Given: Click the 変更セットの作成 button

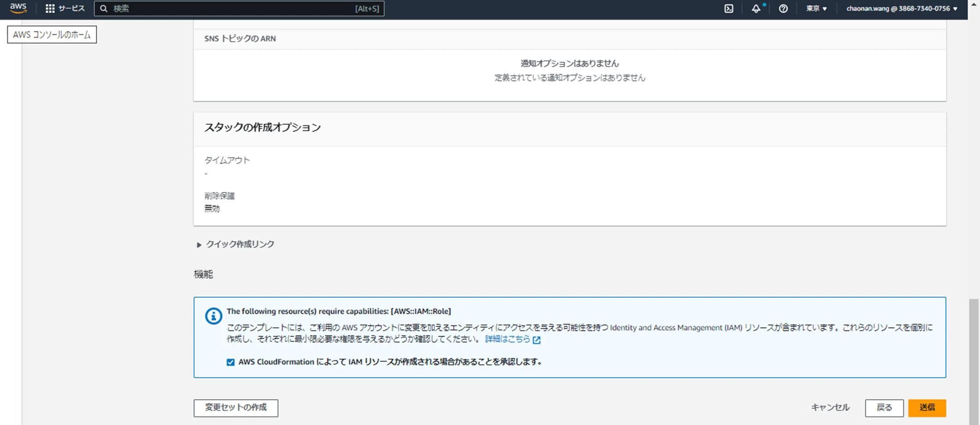Looking at the screenshot, I should (x=236, y=408).
